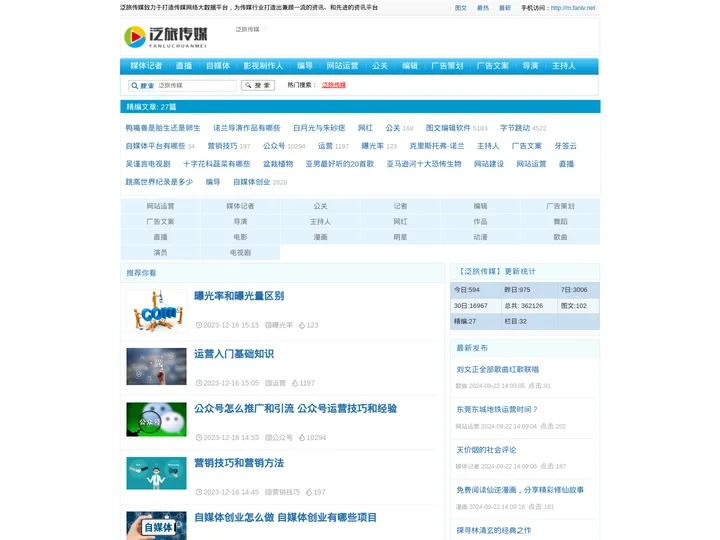
Task: Select 舞蹈 category grid cell
Action: (x=560, y=221)
